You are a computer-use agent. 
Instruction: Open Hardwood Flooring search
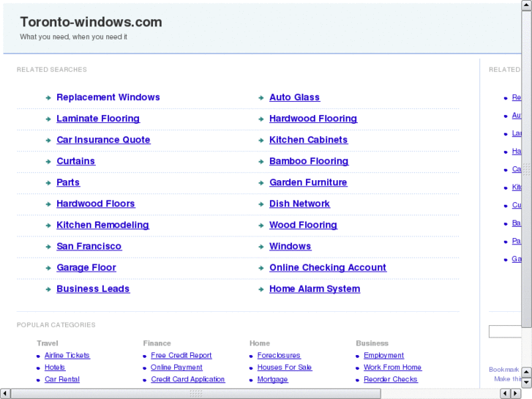click(x=313, y=119)
